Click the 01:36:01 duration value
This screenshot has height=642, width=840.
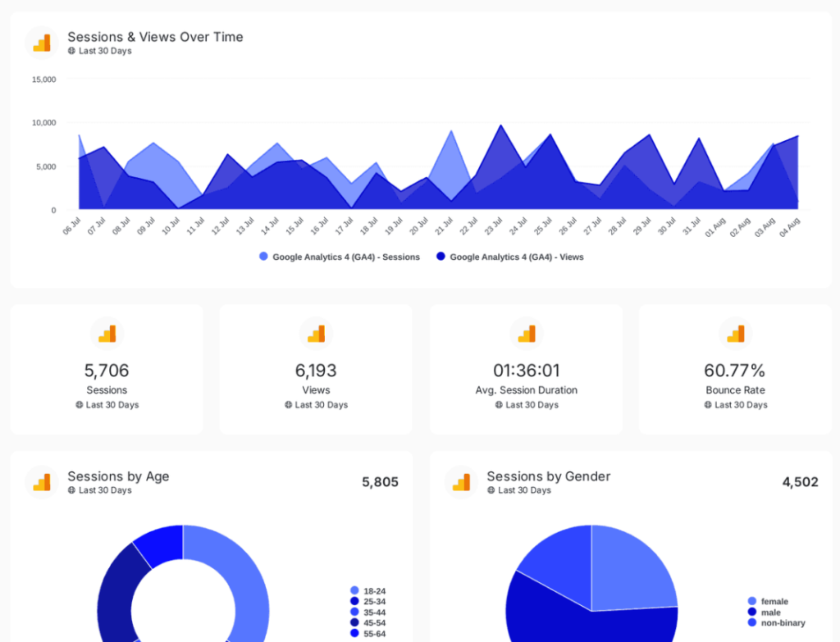pos(527,371)
